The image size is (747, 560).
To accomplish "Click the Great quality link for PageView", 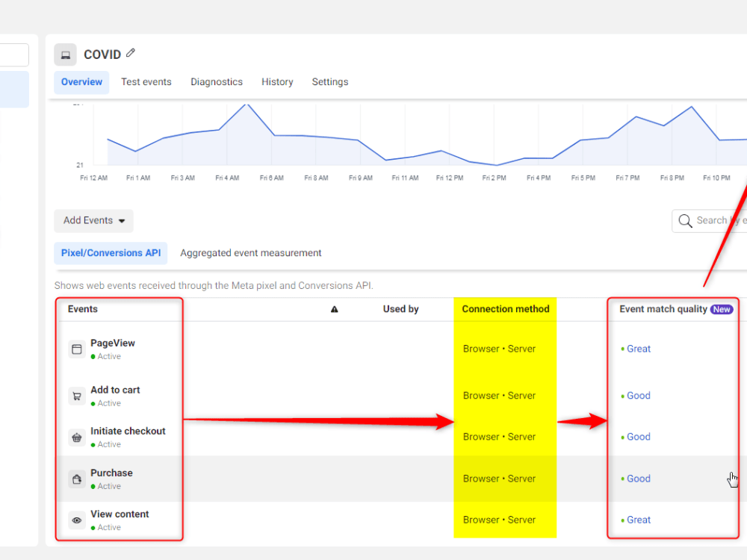I will 639,349.
